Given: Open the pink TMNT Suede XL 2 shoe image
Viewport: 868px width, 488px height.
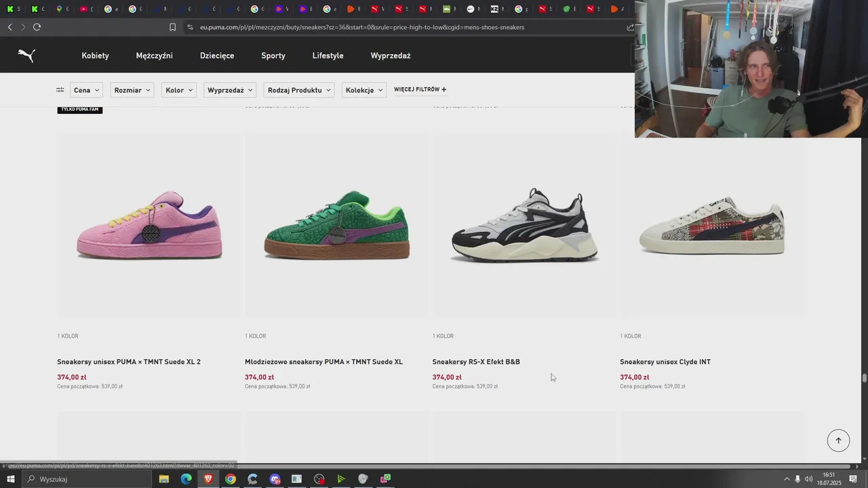Looking at the screenshot, I should click(x=149, y=226).
